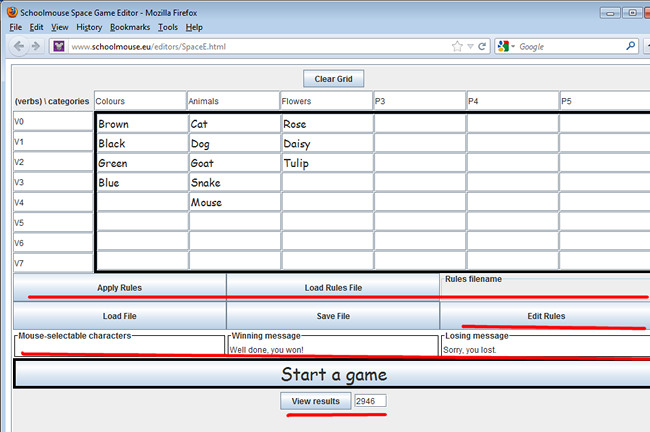The height and width of the screenshot is (432, 650).
Task: Open the URL history dropdown arrow
Action: (x=471, y=46)
